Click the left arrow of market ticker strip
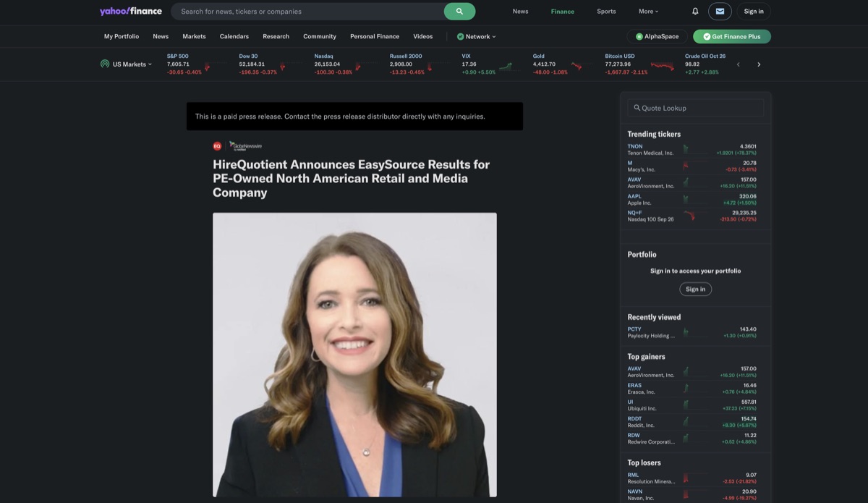 738,64
